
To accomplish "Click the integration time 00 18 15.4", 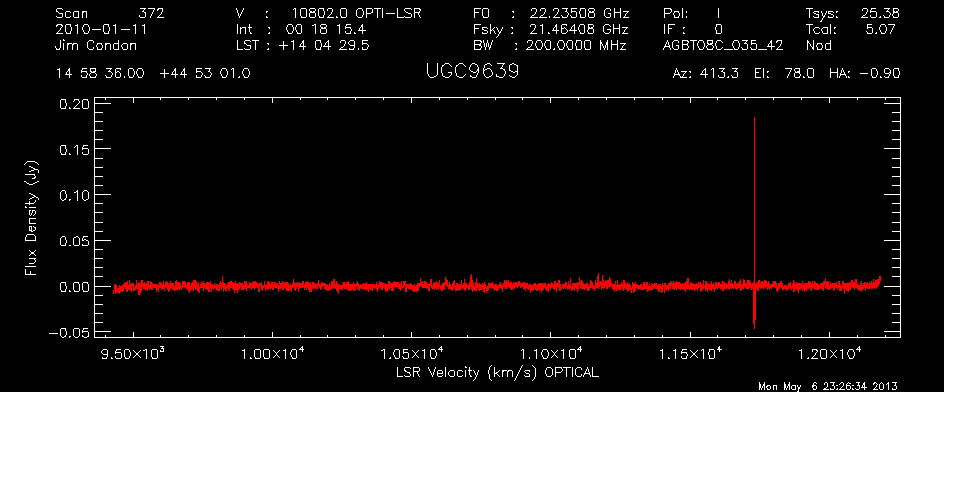I will click(325, 29).
